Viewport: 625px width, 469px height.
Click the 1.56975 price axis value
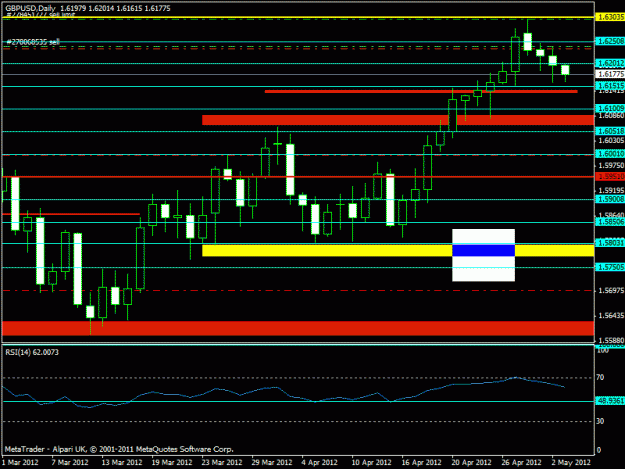click(611, 291)
